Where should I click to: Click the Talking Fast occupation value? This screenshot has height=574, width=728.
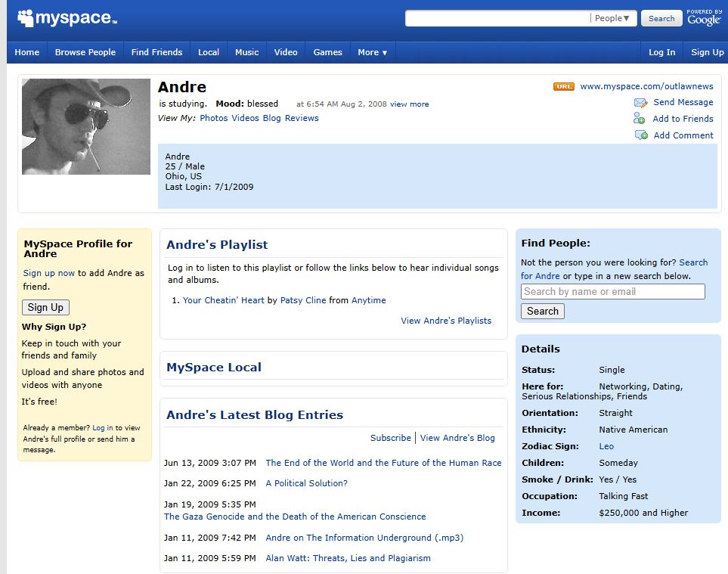tap(624, 496)
